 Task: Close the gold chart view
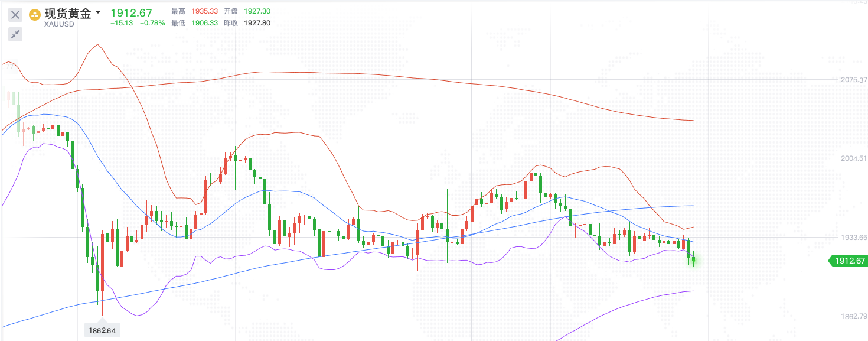point(15,15)
